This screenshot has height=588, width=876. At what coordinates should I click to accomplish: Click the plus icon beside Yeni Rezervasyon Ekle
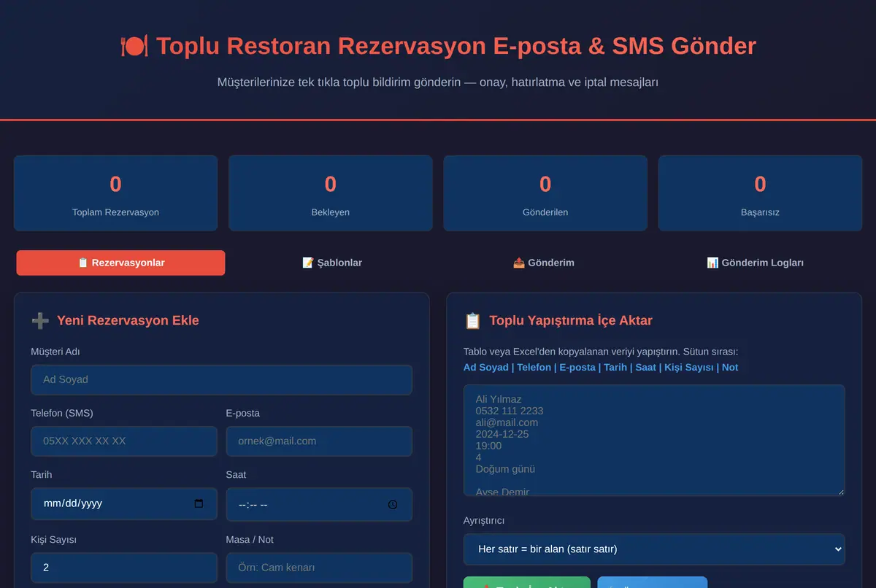[40, 320]
